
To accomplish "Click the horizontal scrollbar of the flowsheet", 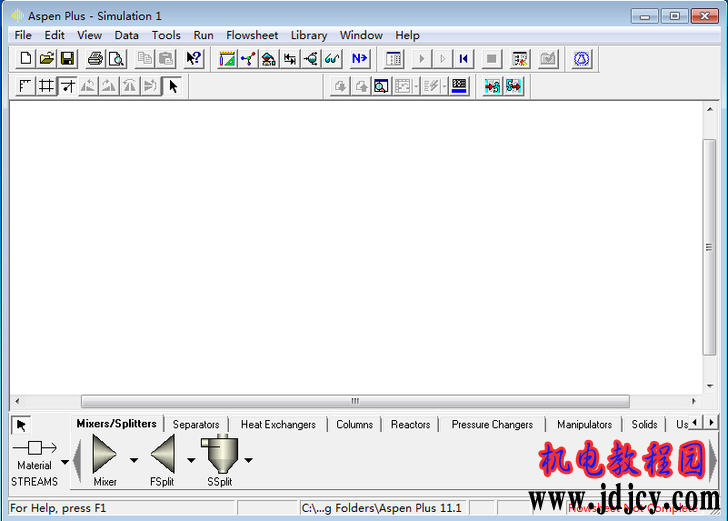I will click(x=355, y=401).
